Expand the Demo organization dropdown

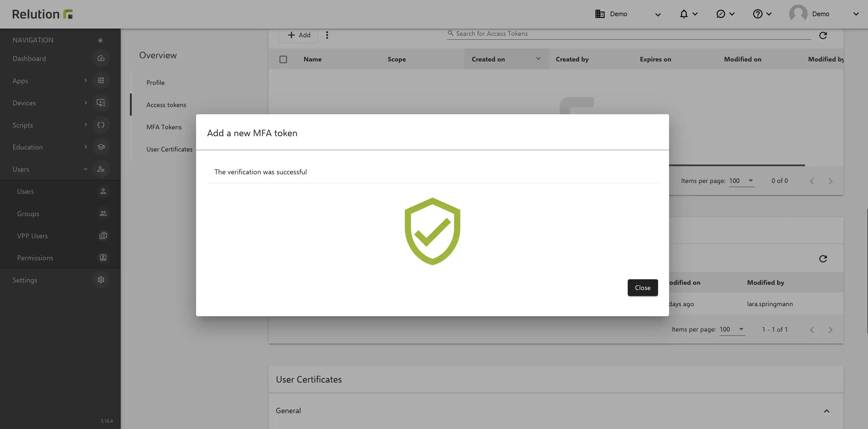point(658,14)
